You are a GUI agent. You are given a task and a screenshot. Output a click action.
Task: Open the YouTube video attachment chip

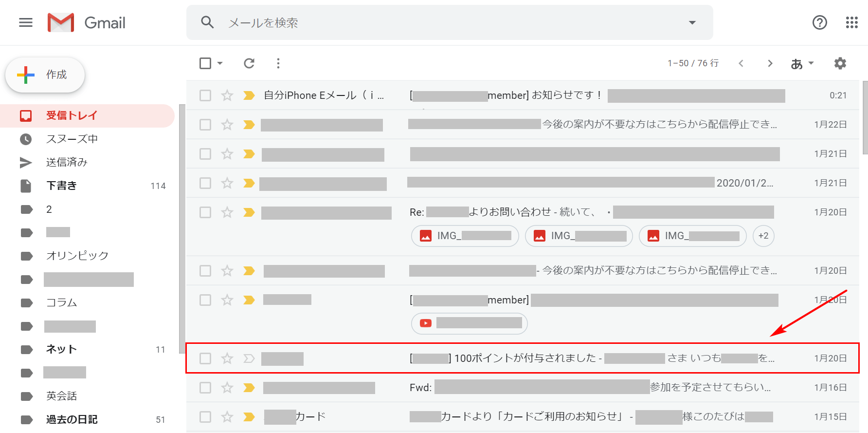tap(470, 323)
